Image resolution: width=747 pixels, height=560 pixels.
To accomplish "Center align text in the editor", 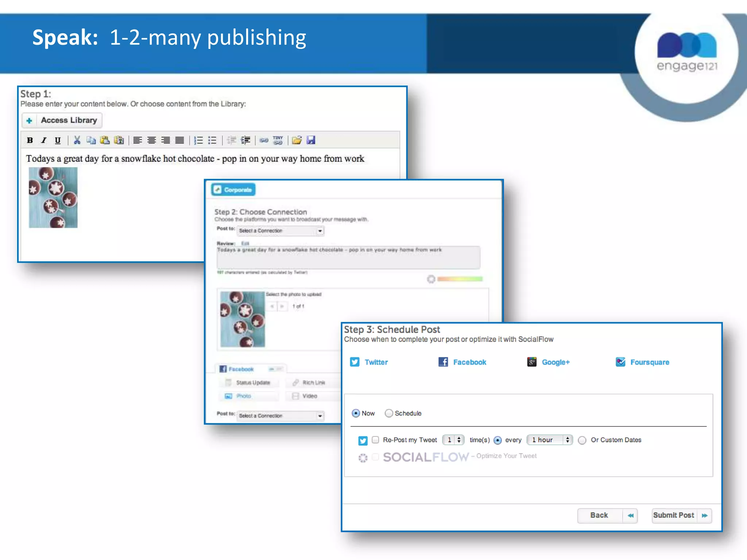I will point(152,140).
